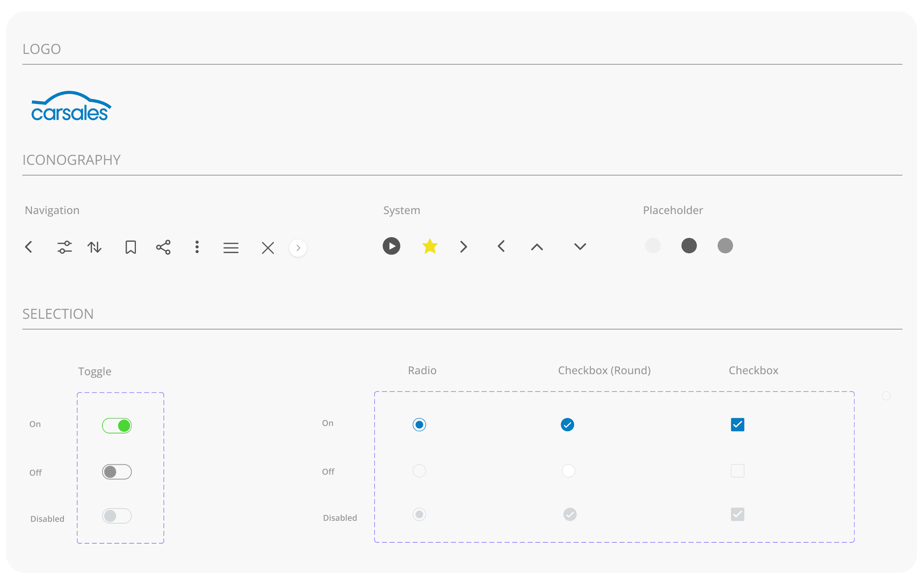Click the Navigation back arrow icon
Screen dimensions: 924x579
click(x=28, y=247)
